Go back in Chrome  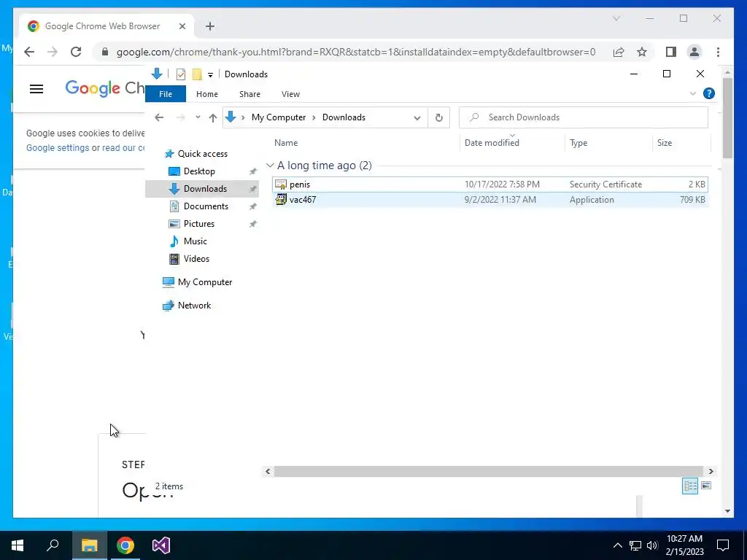[29, 52]
